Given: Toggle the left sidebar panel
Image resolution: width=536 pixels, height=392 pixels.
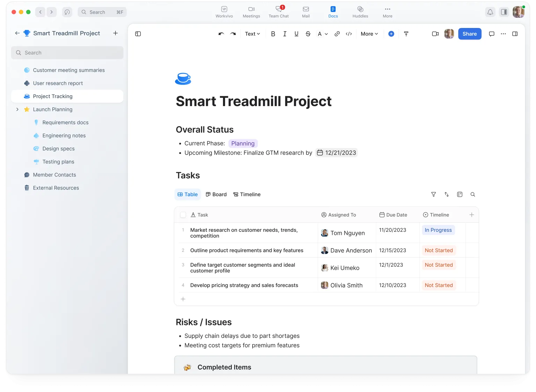Looking at the screenshot, I should [138, 34].
